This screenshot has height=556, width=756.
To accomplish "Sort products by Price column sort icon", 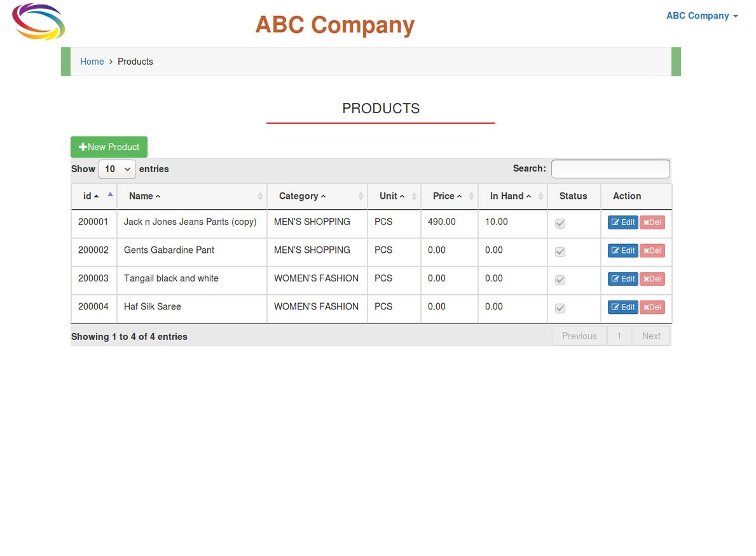I will tap(471, 196).
